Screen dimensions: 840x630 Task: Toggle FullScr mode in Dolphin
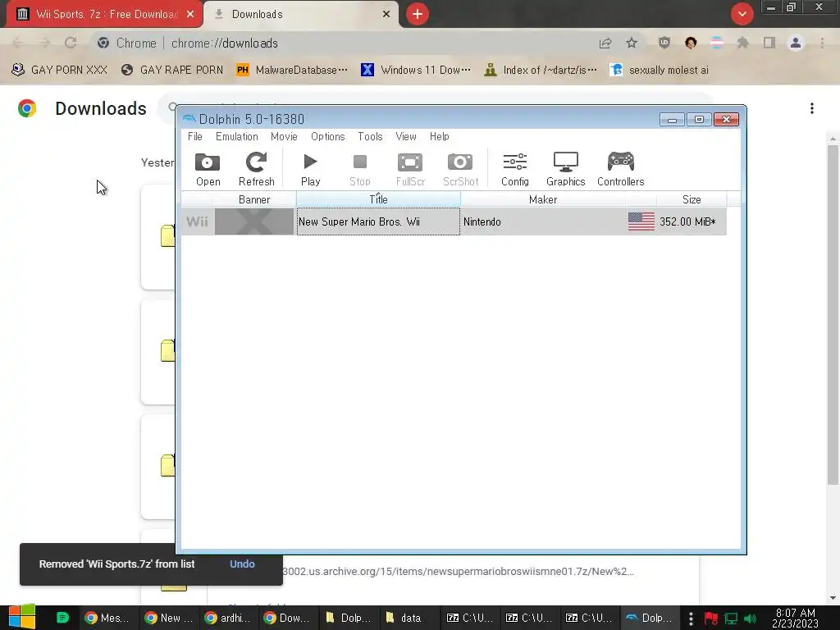pyautogui.click(x=410, y=169)
